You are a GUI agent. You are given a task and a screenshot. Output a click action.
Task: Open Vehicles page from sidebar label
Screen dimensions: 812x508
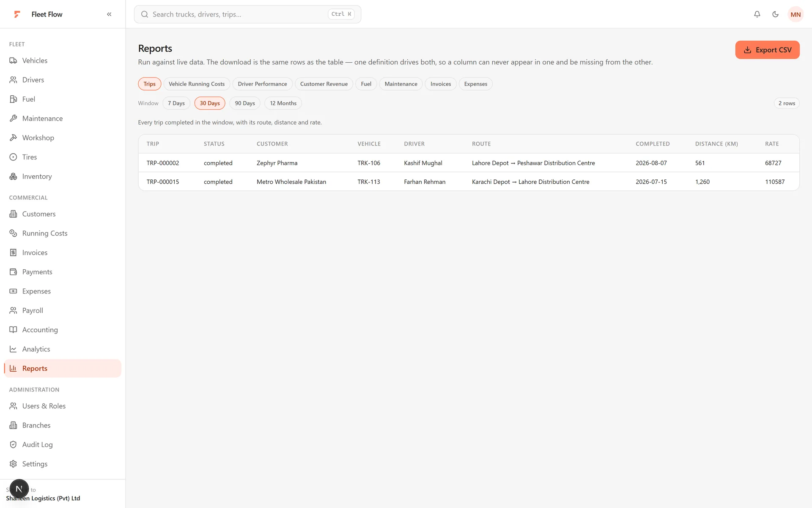point(35,61)
